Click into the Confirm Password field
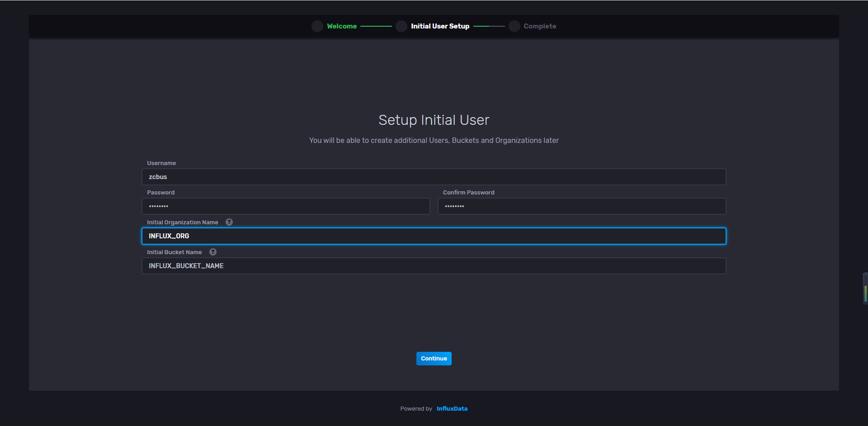This screenshot has height=426, width=868. pyautogui.click(x=582, y=206)
